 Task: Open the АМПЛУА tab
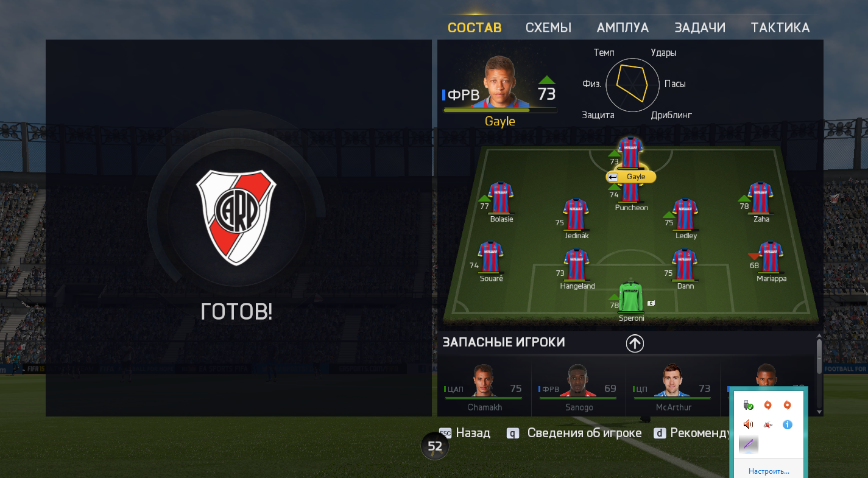[x=623, y=27]
